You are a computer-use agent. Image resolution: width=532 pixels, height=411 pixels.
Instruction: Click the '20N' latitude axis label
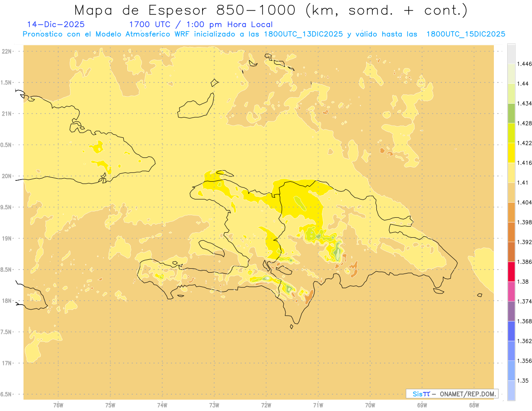[7, 176]
